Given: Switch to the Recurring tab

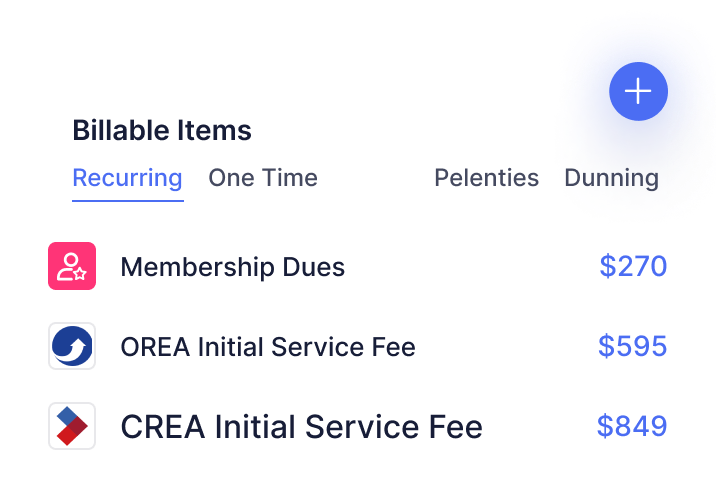Looking at the screenshot, I should pyautogui.click(x=127, y=178).
